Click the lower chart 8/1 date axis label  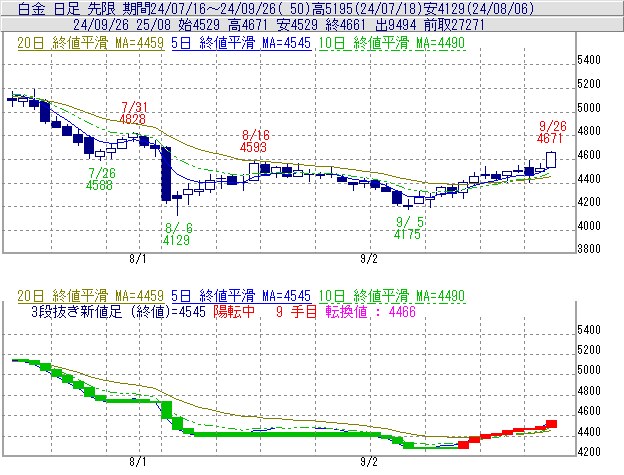click(x=138, y=462)
